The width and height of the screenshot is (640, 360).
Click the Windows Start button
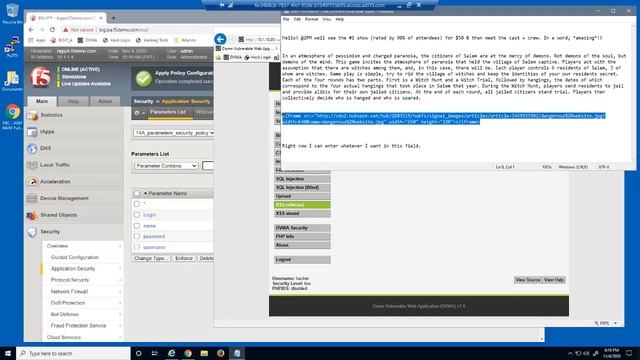click(8, 353)
